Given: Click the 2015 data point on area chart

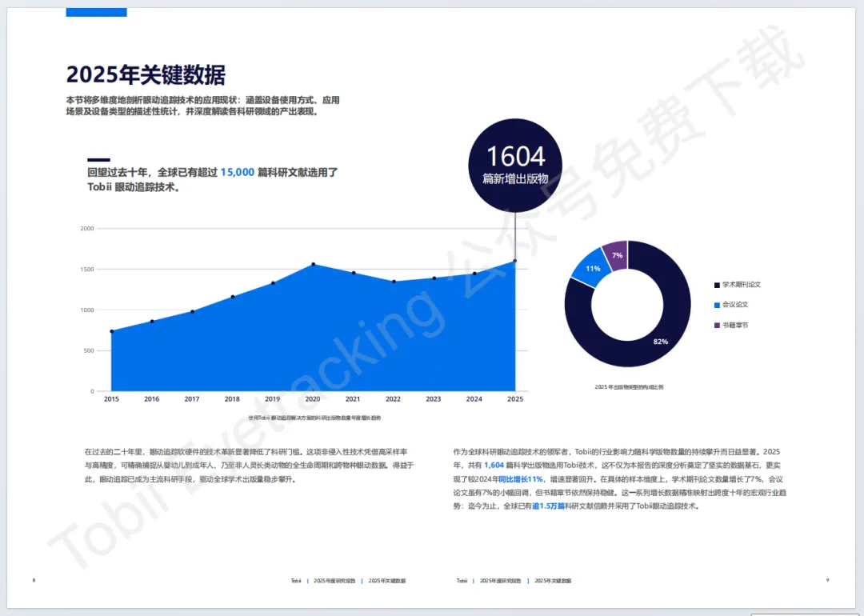Looking at the screenshot, I should (x=112, y=331).
